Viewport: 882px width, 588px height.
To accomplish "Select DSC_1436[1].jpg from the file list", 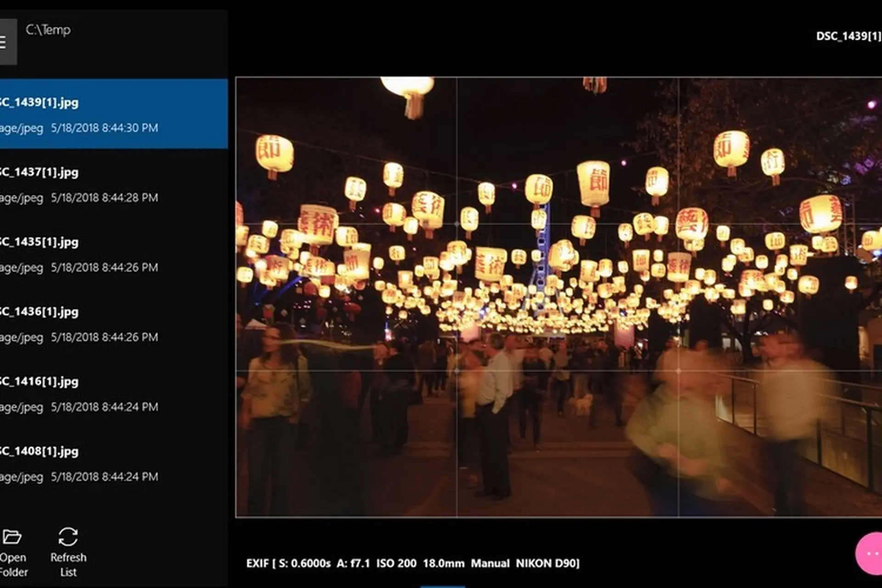I will click(x=69, y=323).
